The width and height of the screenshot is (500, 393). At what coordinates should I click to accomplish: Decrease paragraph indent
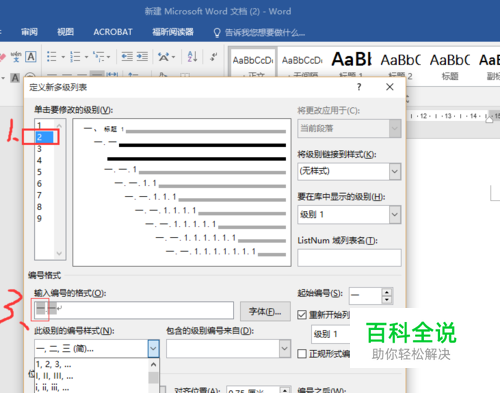[x=127, y=57]
